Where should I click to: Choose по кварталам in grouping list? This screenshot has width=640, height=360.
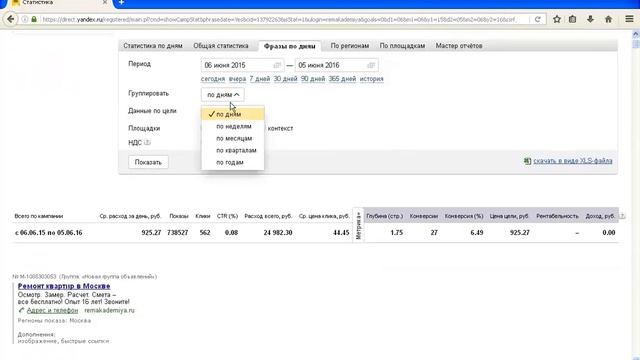[x=233, y=150]
